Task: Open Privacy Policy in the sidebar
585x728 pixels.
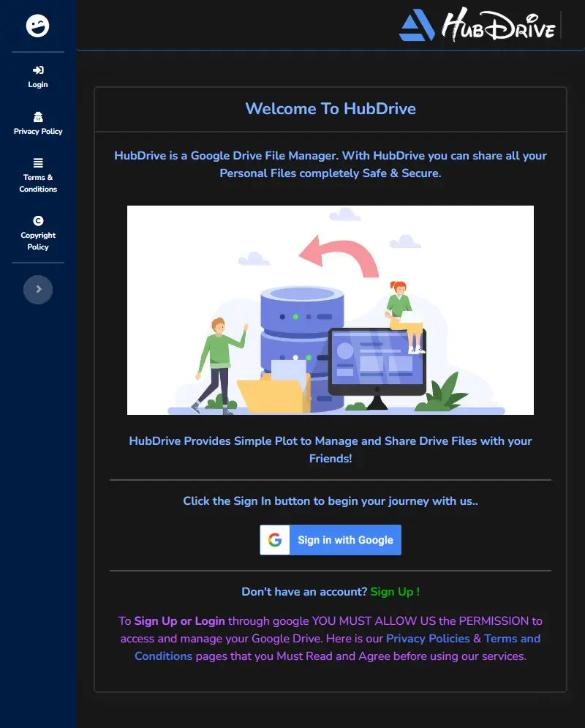Action: (x=37, y=124)
